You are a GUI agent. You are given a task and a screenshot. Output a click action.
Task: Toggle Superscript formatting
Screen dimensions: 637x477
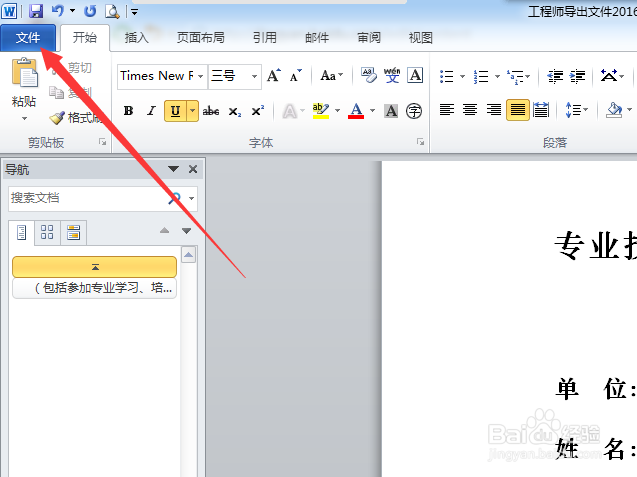[257, 111]
